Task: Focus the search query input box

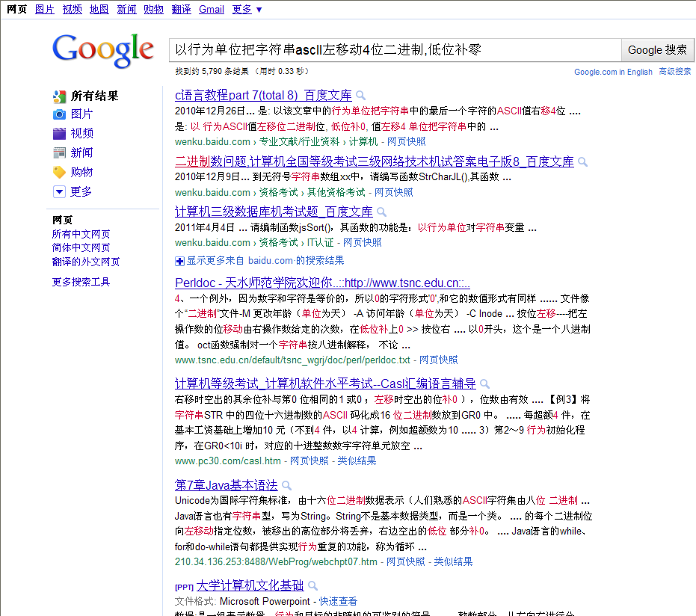Action: pos(395,50)
